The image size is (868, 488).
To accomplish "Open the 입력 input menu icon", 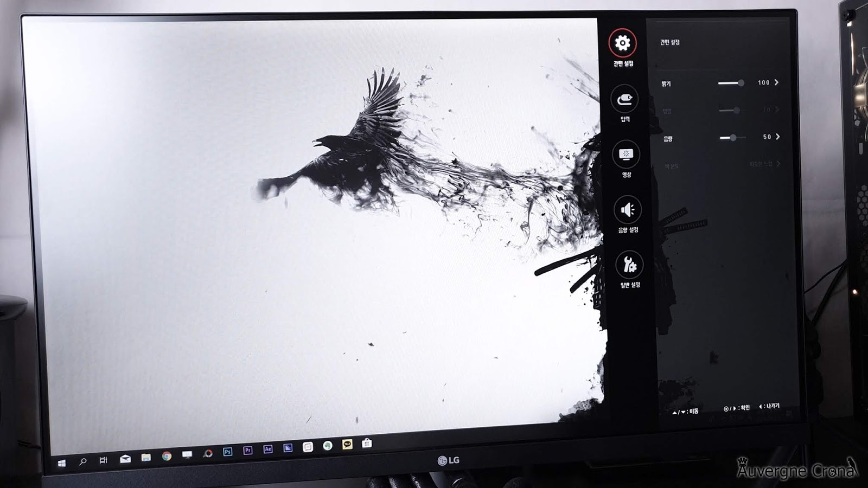I will (x=624, y=99).
